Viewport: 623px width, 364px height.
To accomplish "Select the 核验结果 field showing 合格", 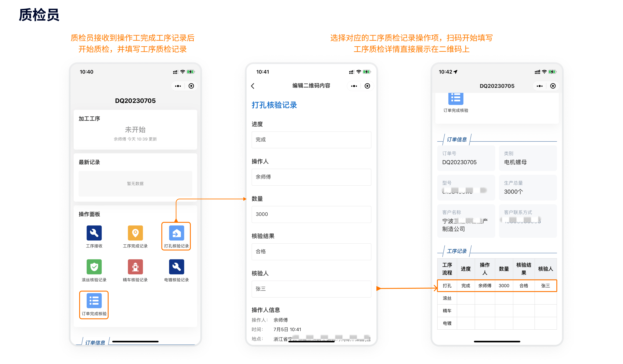I will coord(311,252).
